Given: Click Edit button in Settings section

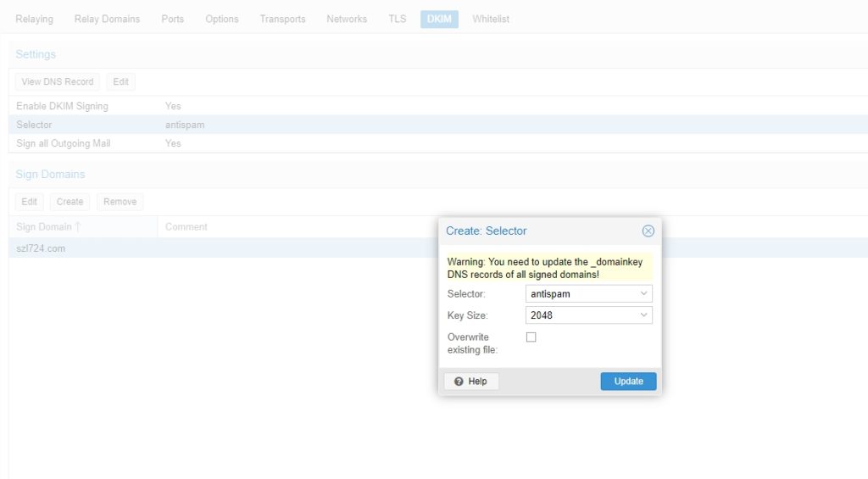Looking at the screenshot, I should [x=120, y=82].
